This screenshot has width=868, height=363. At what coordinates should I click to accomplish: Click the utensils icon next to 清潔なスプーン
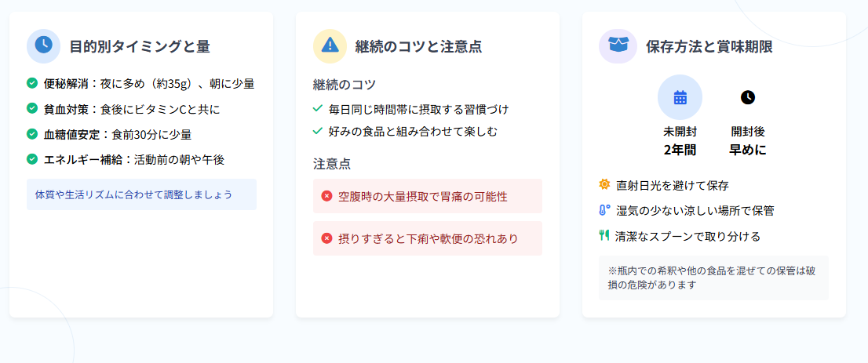point(604,236)
